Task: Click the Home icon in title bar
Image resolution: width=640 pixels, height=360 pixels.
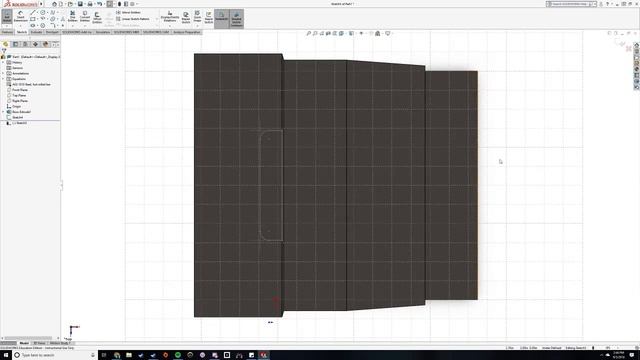Action: [54, 4]
